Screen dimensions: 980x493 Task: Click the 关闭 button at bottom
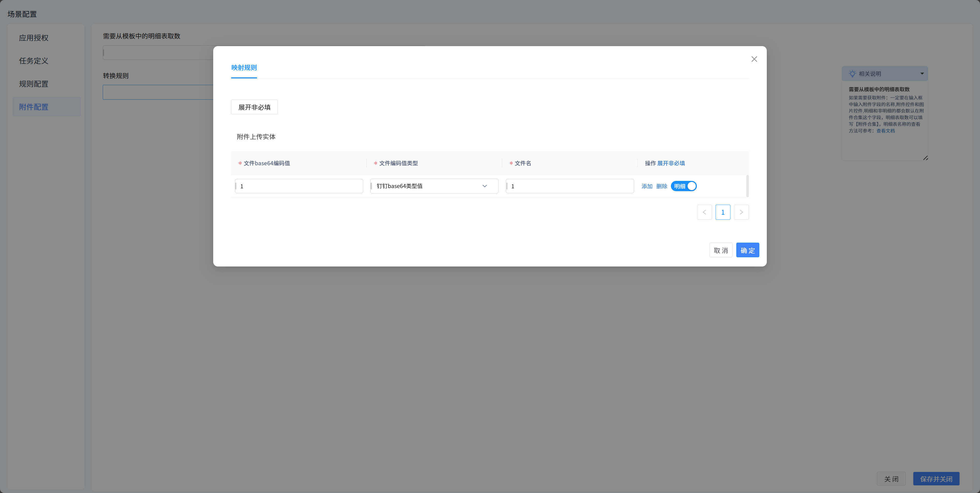point(891,479)
